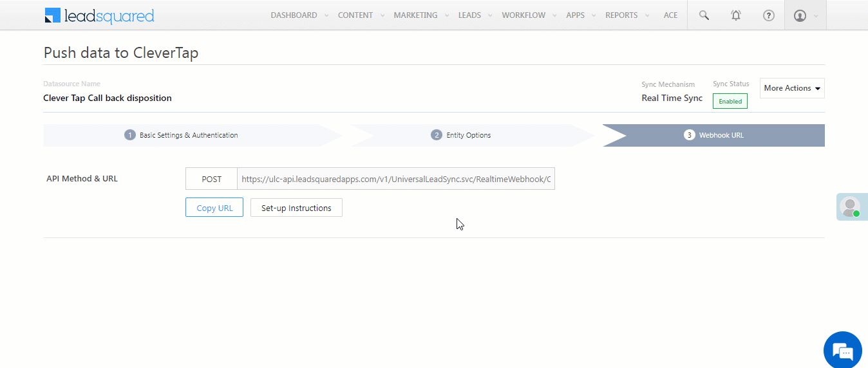Image resolution: width=868 pixels, height=368 pixels.
Task: Click the Sync Status label
Action: pos(731,84)
